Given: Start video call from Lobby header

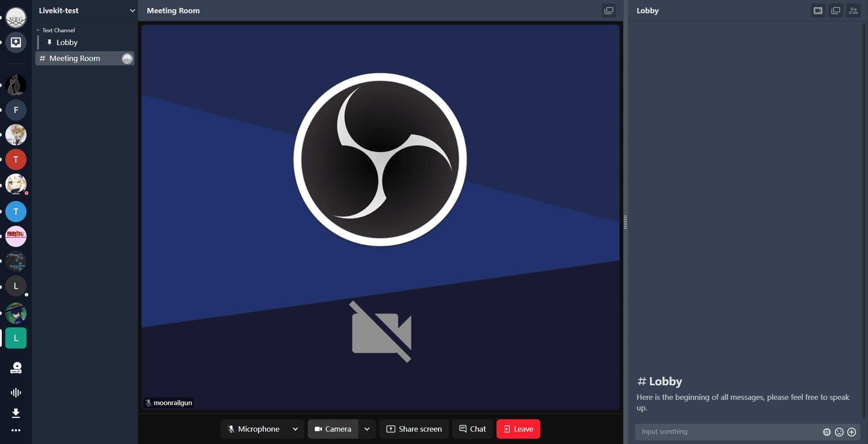Looking at the screenshot, I should (x=818, y=11).
